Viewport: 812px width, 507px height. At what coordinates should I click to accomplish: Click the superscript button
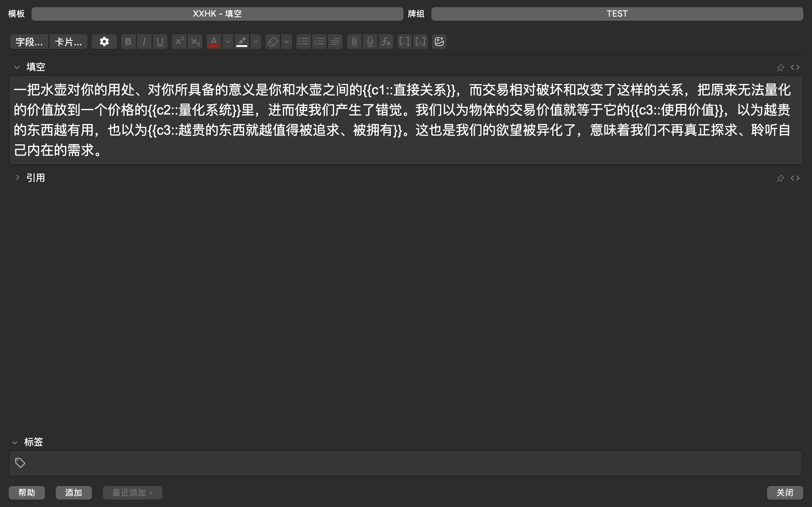pyautogui.click(x=179, y=42)
